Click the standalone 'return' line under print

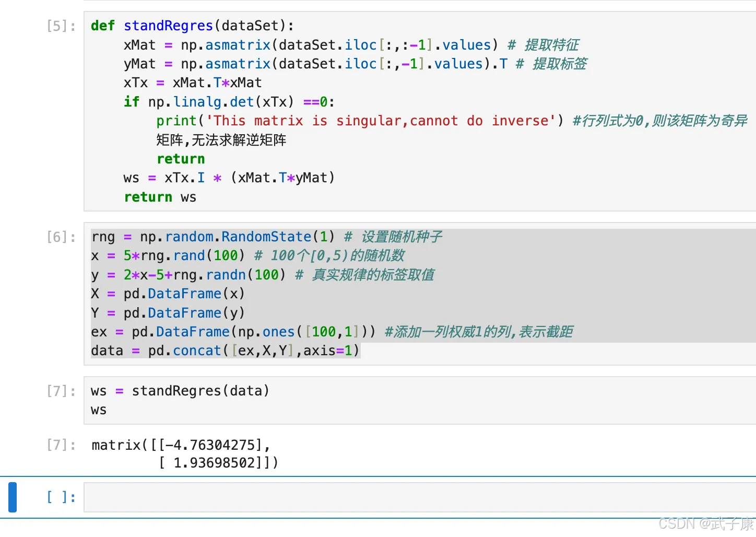[x=181, y=159]
